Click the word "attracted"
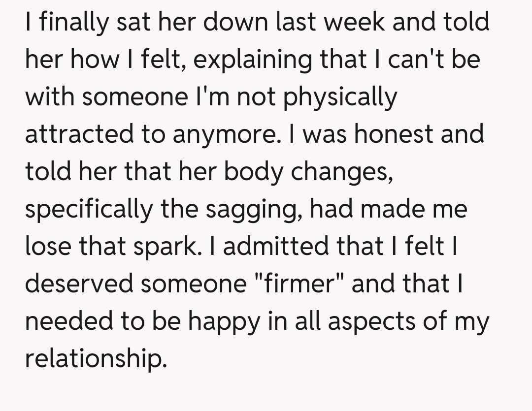 (x=78, y=134)
